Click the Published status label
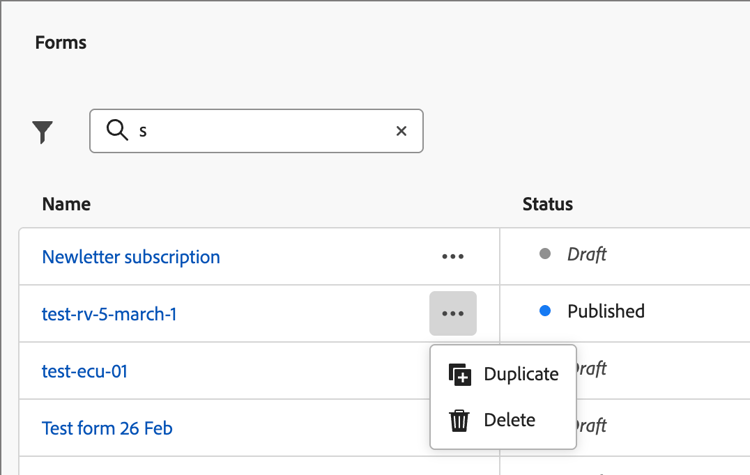The height and width of the screenshot is (475, 750). (605, 311)
